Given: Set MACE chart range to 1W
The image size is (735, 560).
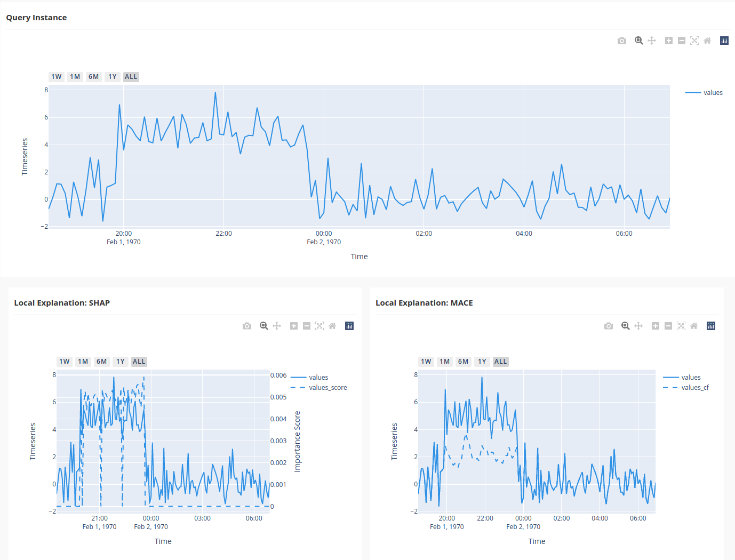Looking at the screenshot, I should click(x=426, y=362).
